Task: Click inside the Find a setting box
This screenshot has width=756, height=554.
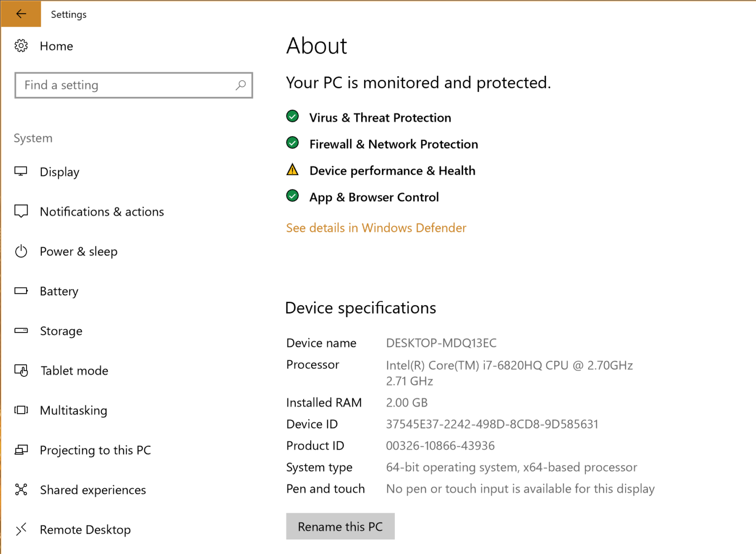Action: 123,85
